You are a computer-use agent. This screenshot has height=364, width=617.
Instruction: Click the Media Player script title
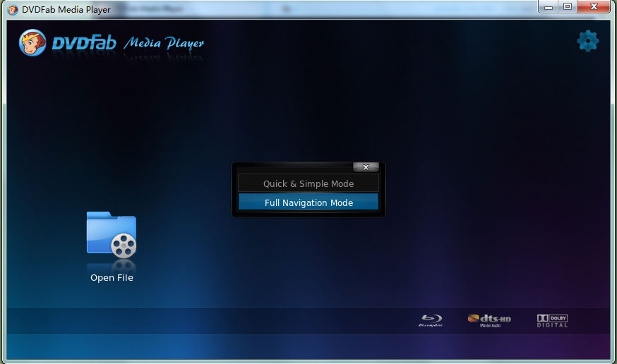(x=164, y=44)
